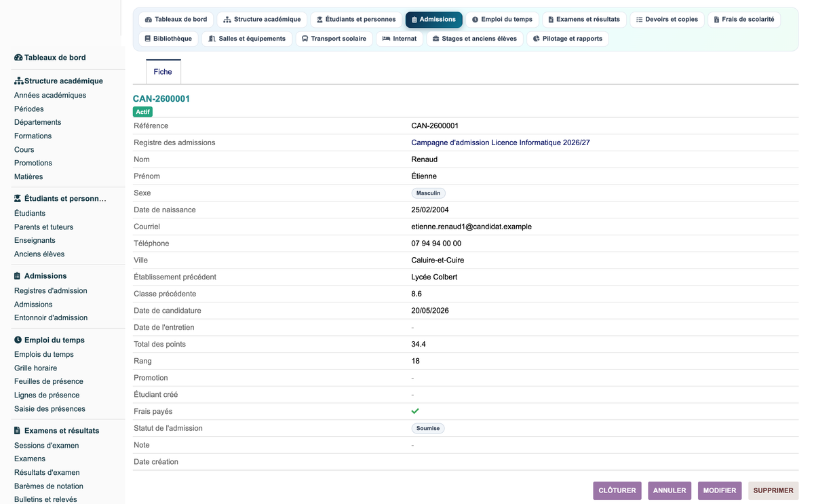The width and height of the screenshot is (814, 504).
Task: Click sidebar Examens et résultats heading
Action: [x=57, y=431]
